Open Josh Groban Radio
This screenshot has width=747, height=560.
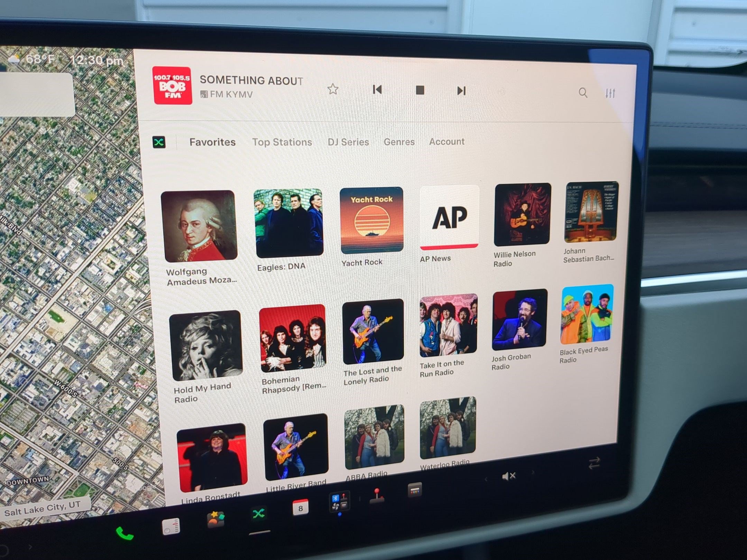tap(519, 320)
